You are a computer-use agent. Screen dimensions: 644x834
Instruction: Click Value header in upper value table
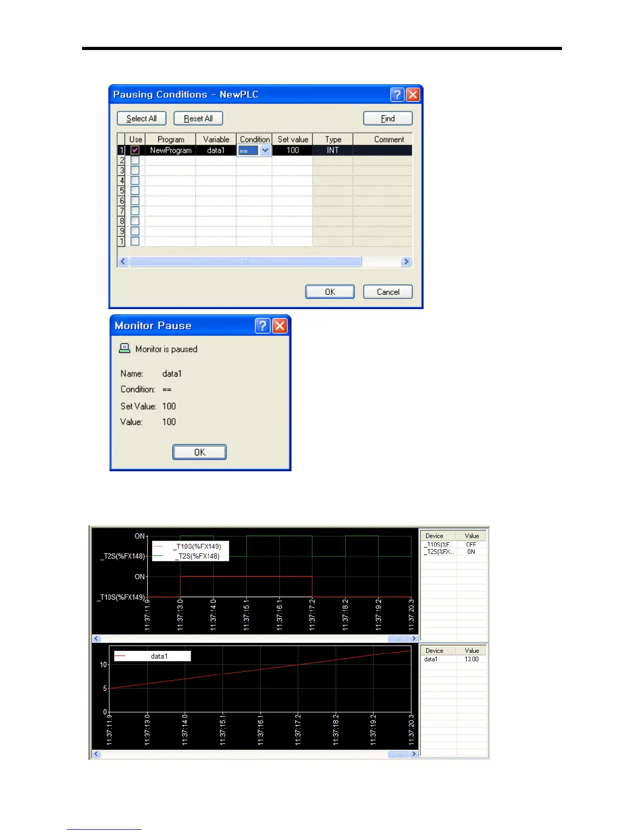click(x=471, y=535)
